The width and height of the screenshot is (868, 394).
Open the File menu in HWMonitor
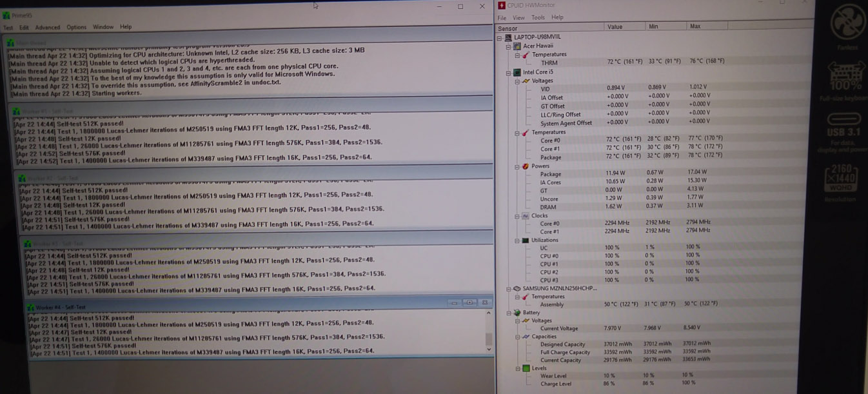502,18
